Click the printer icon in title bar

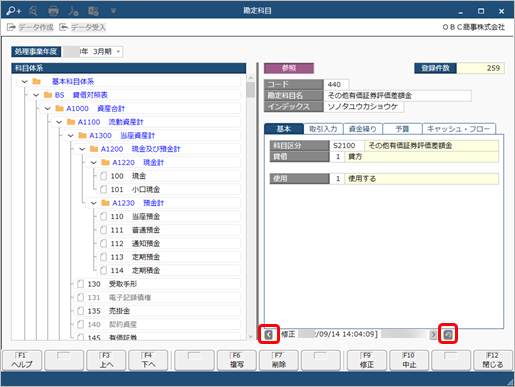tap(53, 11)
